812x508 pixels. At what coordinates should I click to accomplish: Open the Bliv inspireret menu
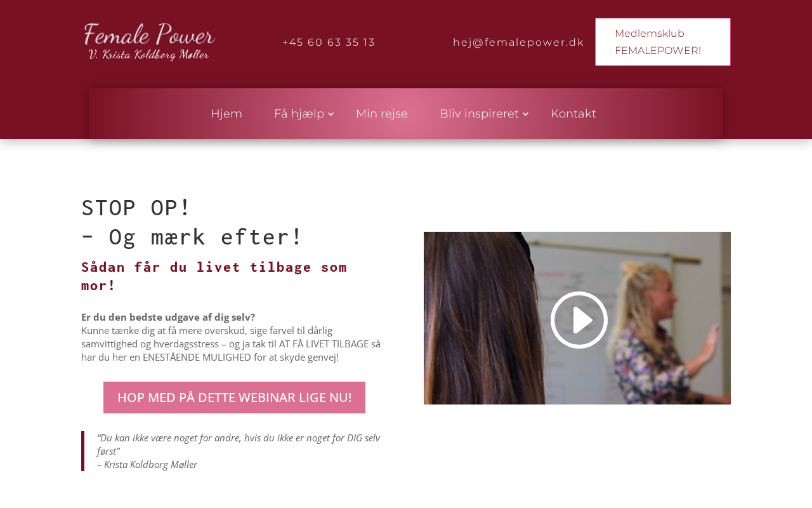pos(479,114)
